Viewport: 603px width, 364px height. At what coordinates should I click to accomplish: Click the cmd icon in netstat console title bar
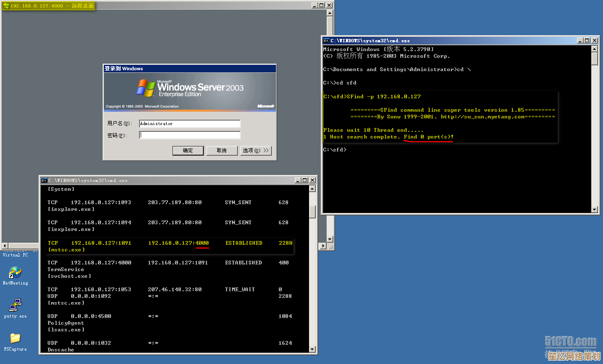(44, 180)
